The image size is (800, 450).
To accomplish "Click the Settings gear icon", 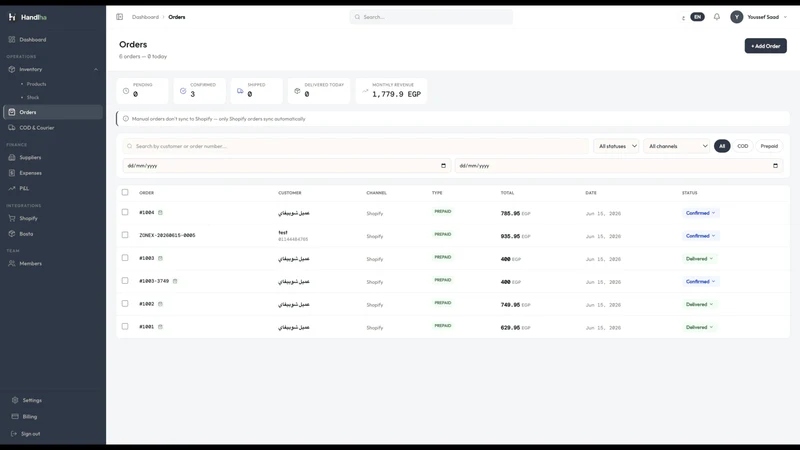I will click(x=15, y=400).
